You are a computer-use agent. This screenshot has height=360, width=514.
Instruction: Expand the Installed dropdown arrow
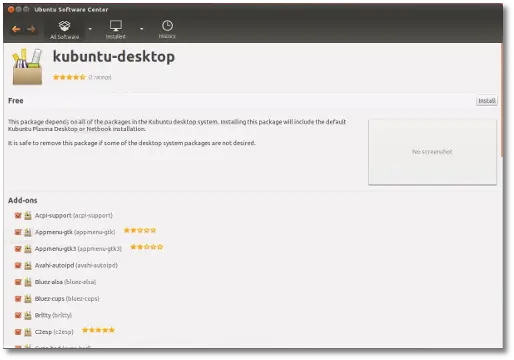coord(141,29)
